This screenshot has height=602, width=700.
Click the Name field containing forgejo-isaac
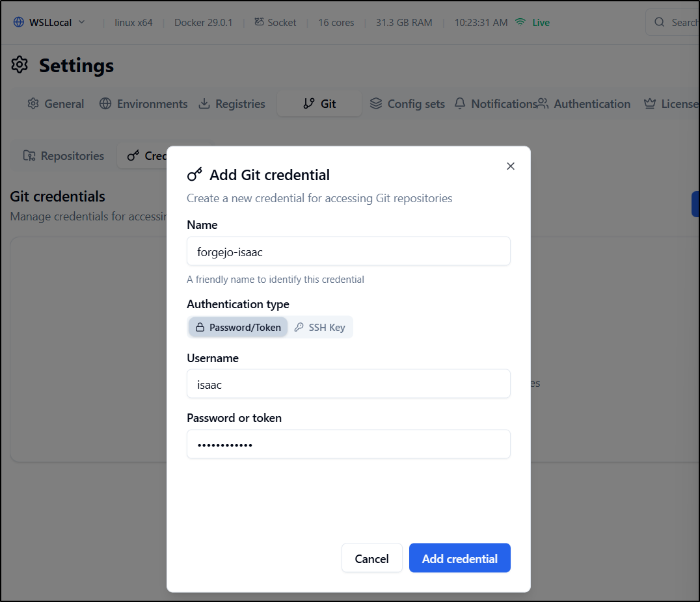348,252
